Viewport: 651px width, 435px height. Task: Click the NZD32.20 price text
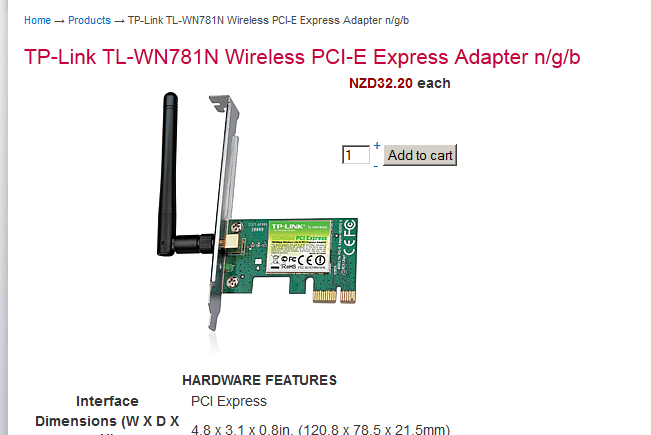point(381,83)
